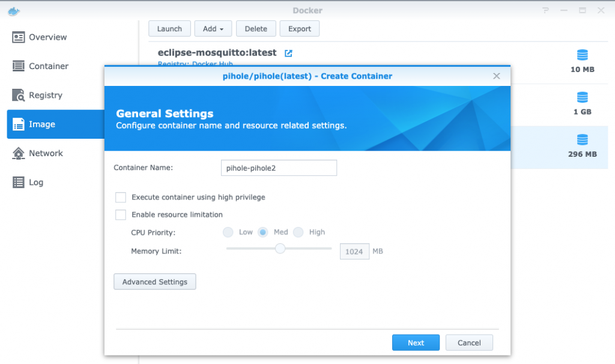
Task: Select Med CPU priority
Action: pos(263,232)
